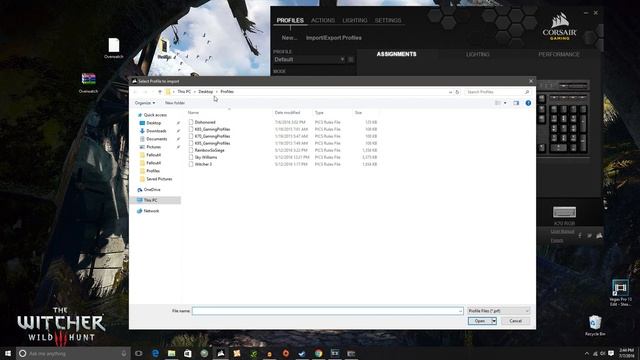The height and width of the screenshot is (360, 640).
Task: Click the Corsair sails icon on the taskbar
Action: (221, 353)
